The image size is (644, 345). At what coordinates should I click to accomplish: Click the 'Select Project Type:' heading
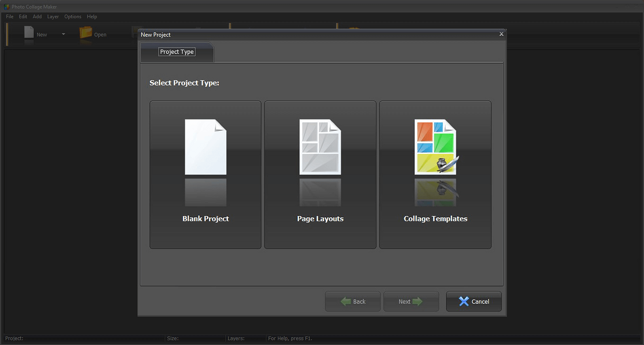point(184,83)
